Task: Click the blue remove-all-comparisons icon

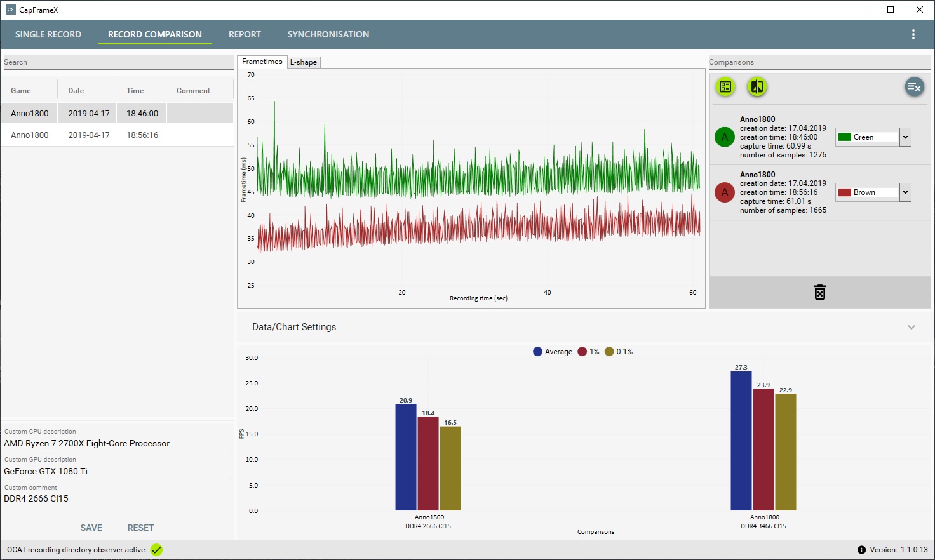Action: (x=914, y=87)
